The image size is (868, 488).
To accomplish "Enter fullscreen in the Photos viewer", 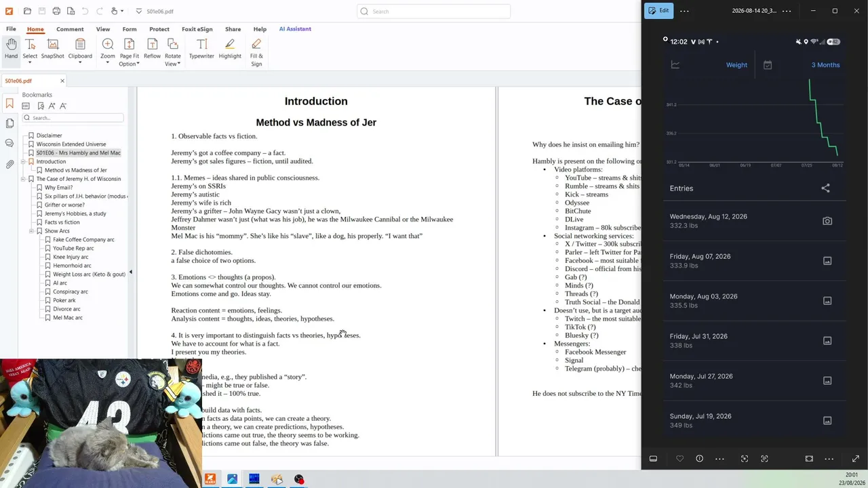I will click(856, 459).
